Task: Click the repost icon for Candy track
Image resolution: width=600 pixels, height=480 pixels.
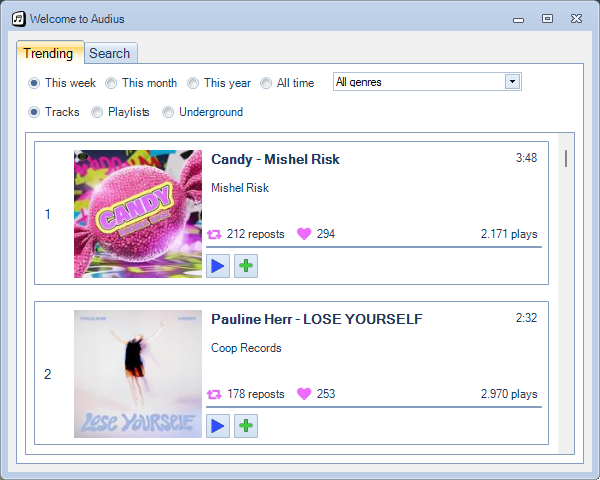Action: pos(214,234)
